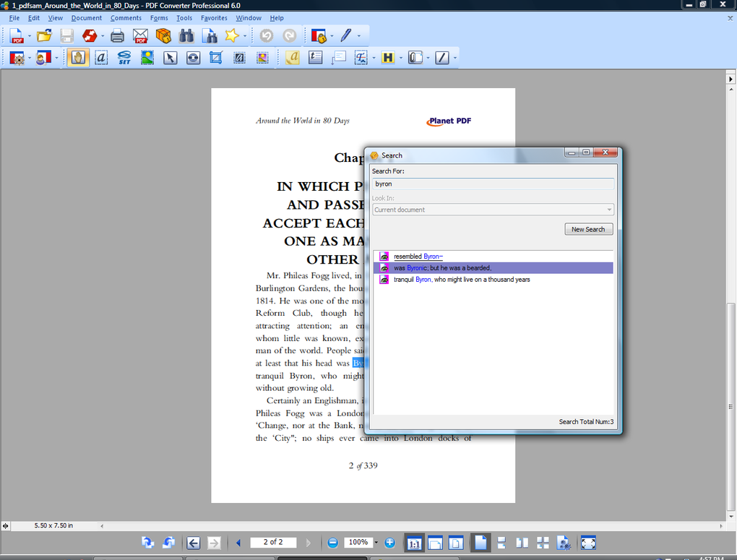Click the pen signature icon
Image resolution: width=737 pixels, height=560 pixels.
[346, 35]
